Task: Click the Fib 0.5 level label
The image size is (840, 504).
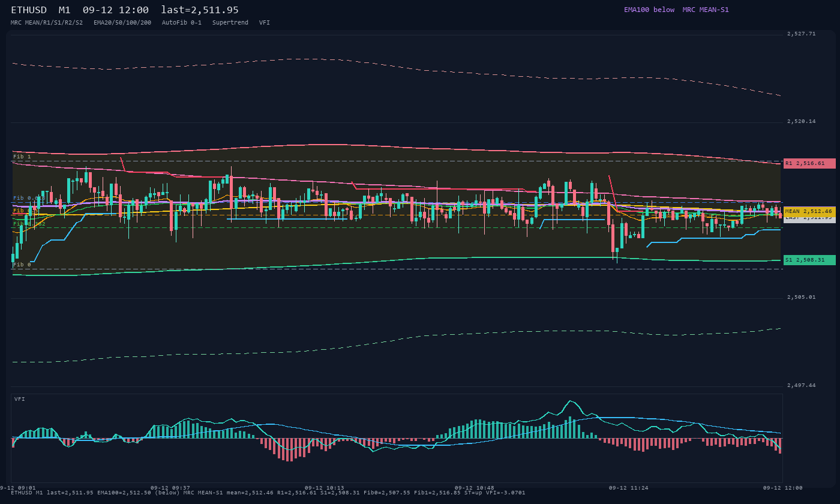Action: (x=26, y=211)
